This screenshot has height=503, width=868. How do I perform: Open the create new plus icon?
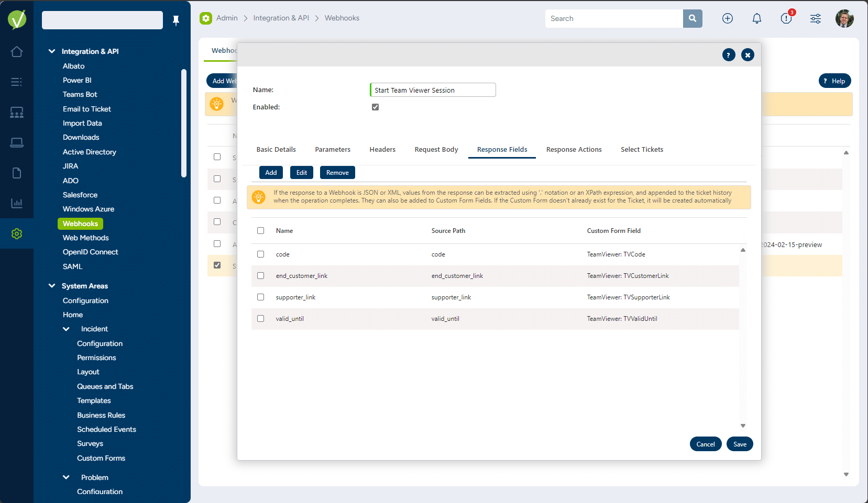click(x=728, y=18)
